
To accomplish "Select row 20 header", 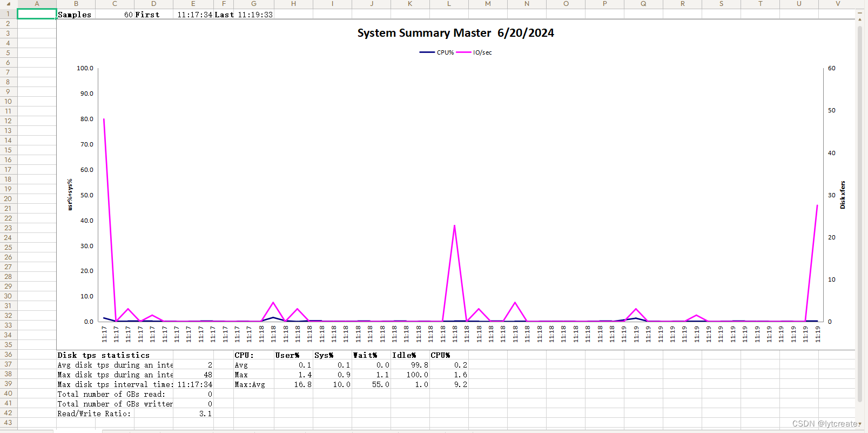I will point(8,199).
